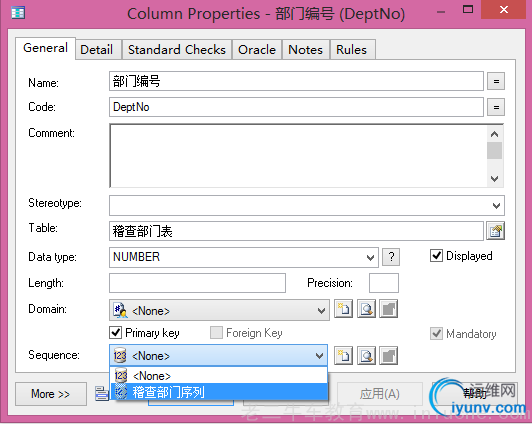Image resolution: width=532 pixels, height=424 pixels.
Task: Create new sequence icon beside Sequence
Action: pos(343,356)
